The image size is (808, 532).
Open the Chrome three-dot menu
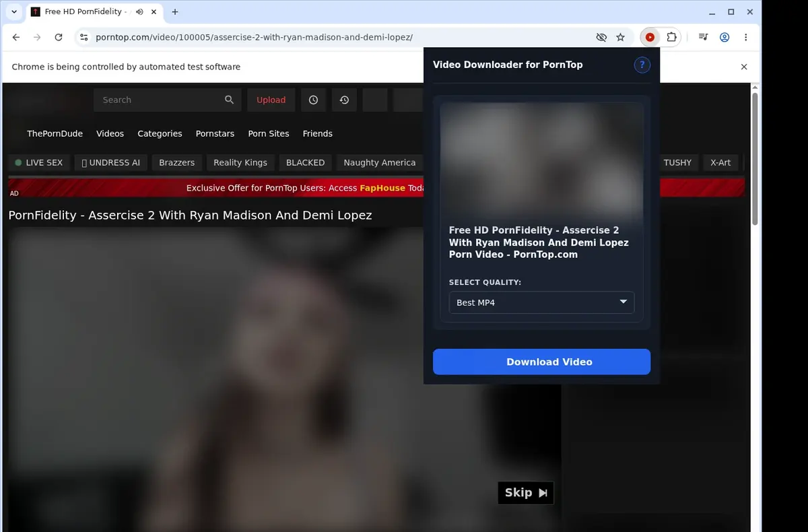[x=746, y=38]
